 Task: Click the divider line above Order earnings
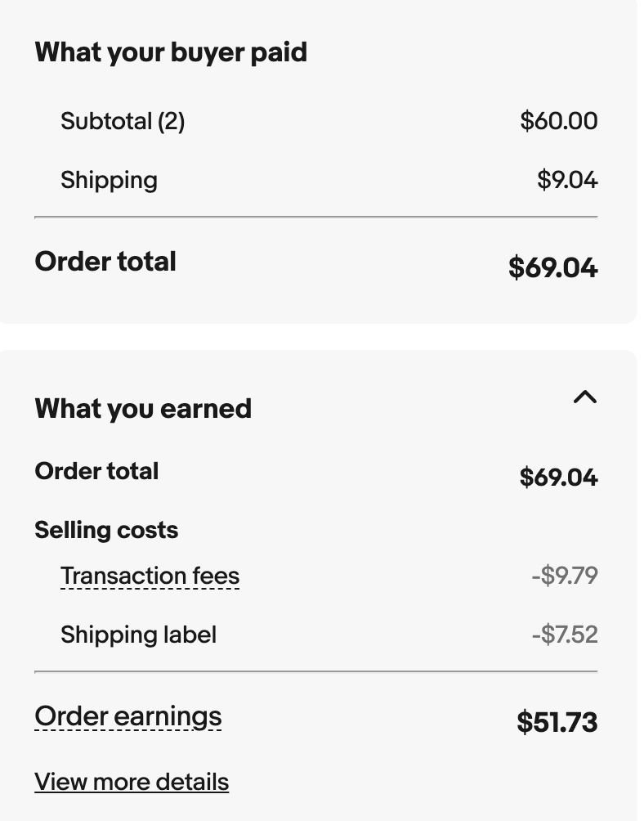315,671
